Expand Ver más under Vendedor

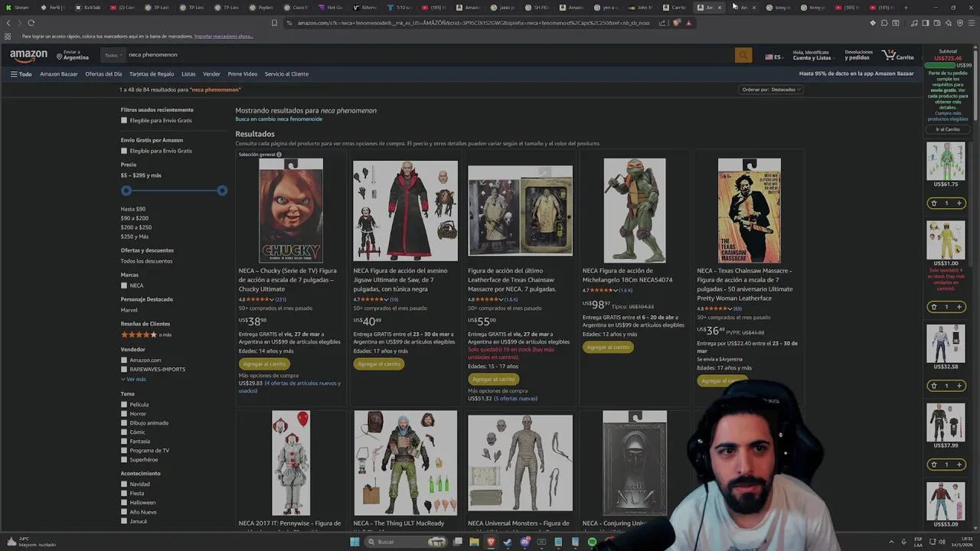133,380
